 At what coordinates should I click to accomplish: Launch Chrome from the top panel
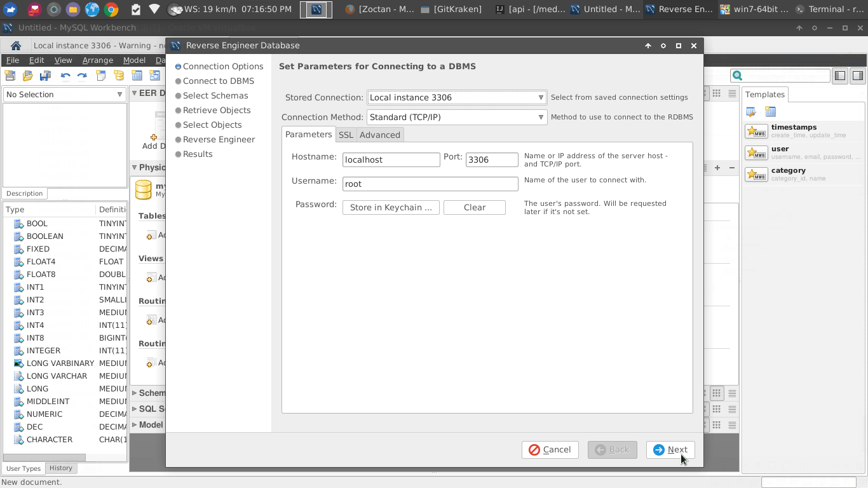111,9
